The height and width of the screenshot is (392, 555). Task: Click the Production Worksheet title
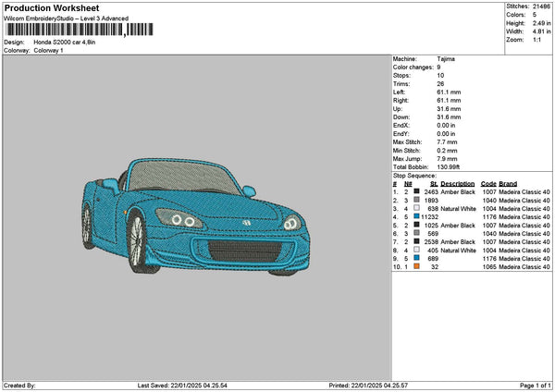click(53, 7)
